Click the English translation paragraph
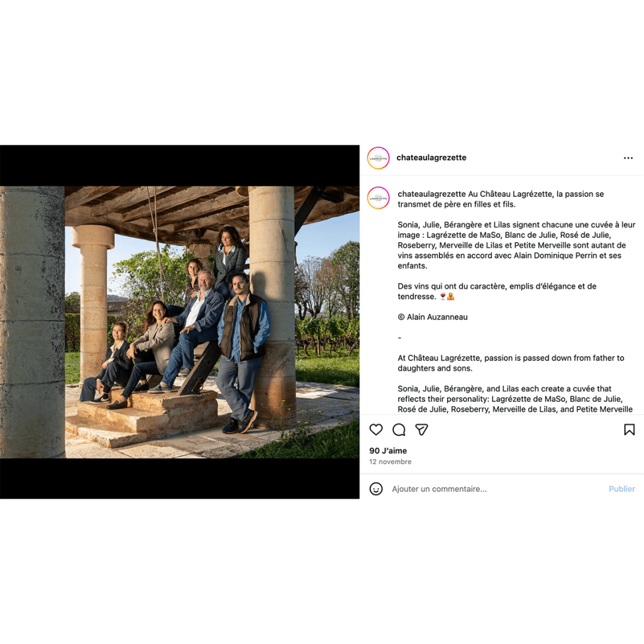Screen dimensions: 644x644 click(x=511, y=363)
